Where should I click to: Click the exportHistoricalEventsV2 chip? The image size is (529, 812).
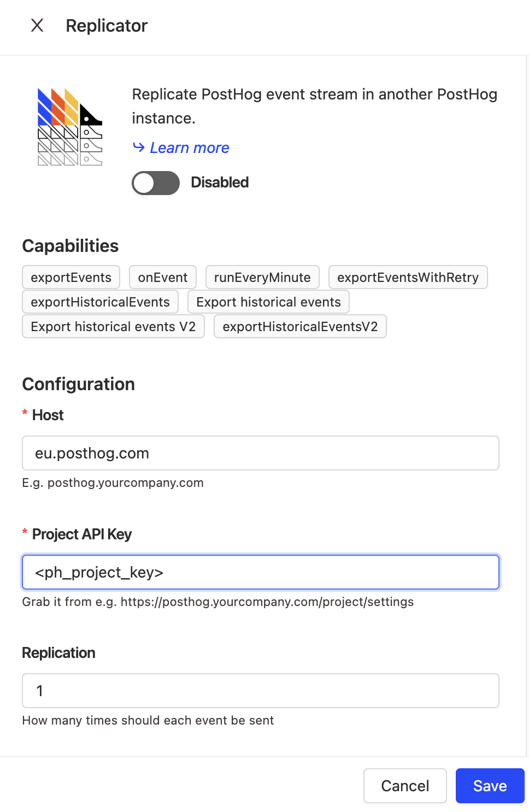point(300,326)
